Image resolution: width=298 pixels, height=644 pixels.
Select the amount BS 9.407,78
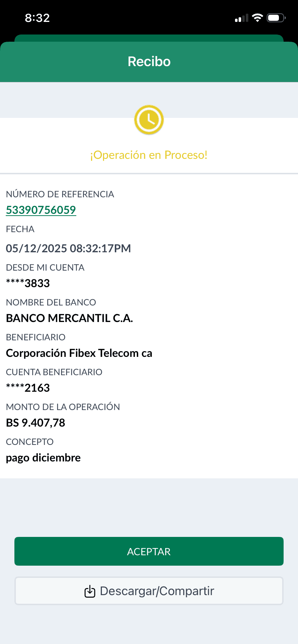[x=36, y=423]
